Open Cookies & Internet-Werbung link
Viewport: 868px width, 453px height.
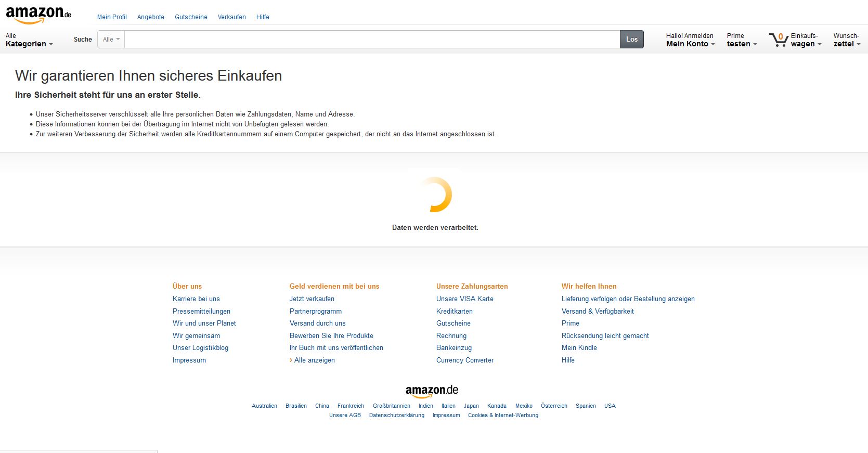503,416
